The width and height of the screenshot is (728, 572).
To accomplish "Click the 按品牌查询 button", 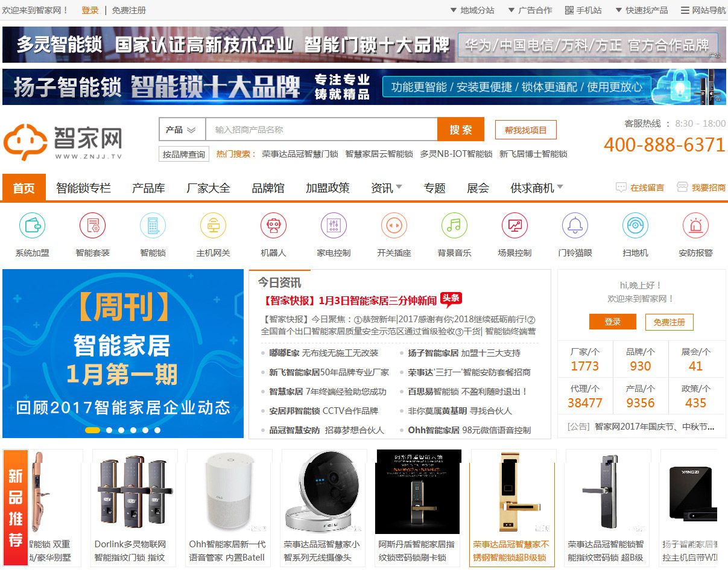I will (184, 154).
